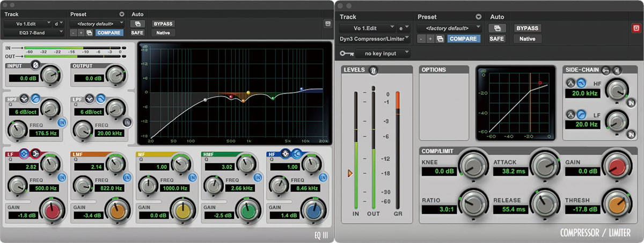Select side-chain LF band-pass filter icon
Viewport: 644px width, 243px height.
tap(570, 115)
